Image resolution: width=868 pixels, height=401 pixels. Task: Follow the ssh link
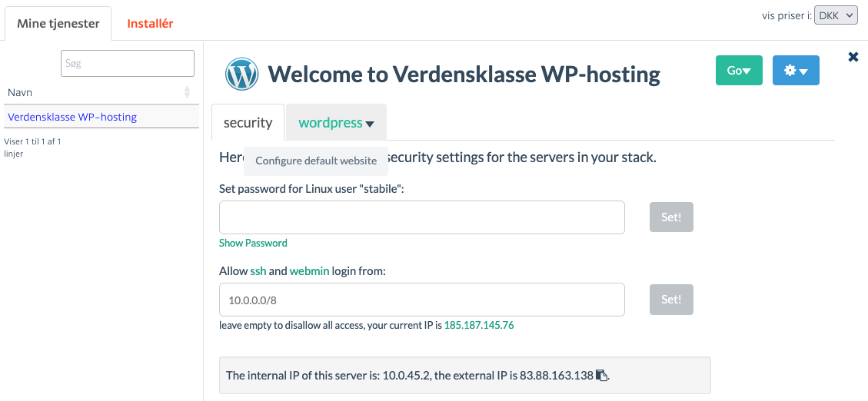258,271
